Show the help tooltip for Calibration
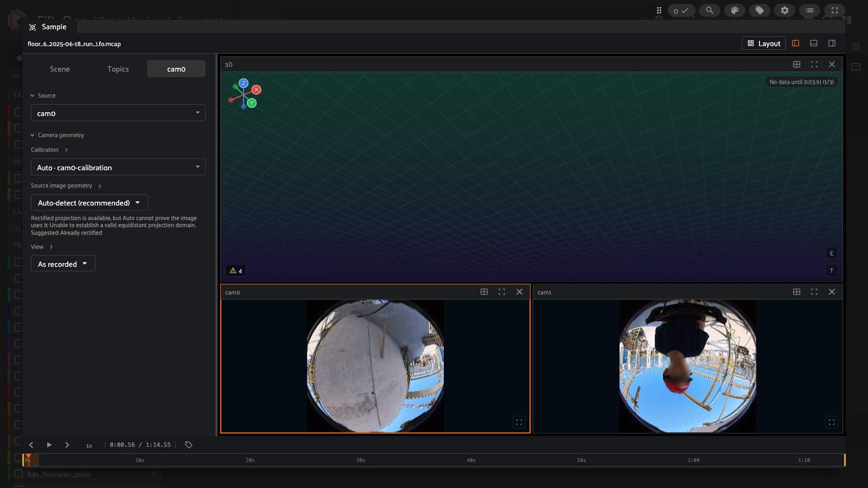The width and height of the screenshot is (868, 488). pos(66,150)
